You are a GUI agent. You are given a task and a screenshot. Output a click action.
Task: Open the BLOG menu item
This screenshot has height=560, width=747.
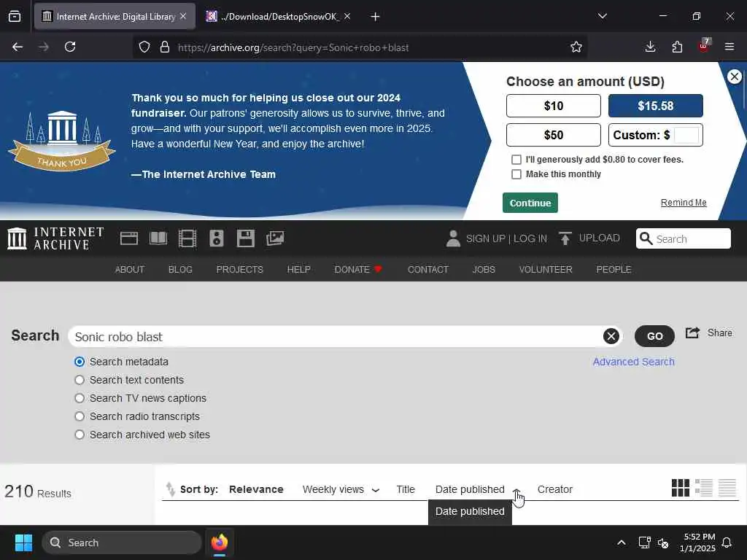point(180,270)
